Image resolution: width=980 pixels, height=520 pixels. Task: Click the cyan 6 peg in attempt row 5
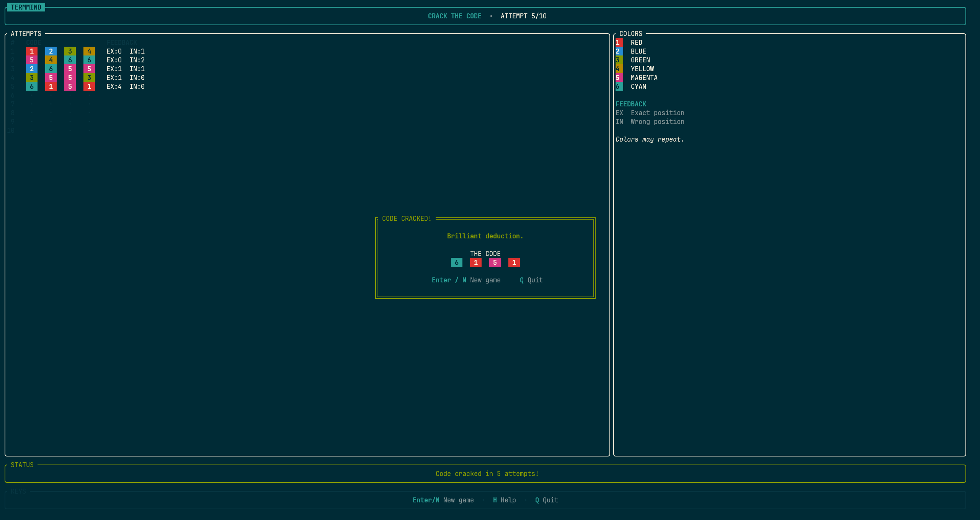click(32, 86)
